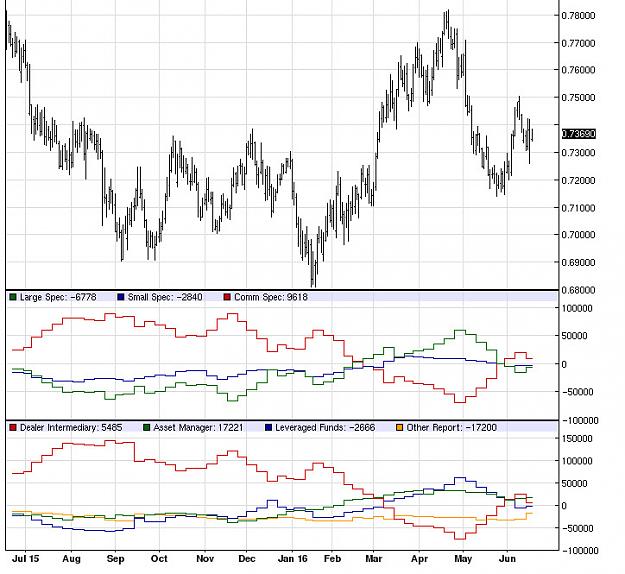Click the 0.76000 price axis label

[x=578, y=70]
